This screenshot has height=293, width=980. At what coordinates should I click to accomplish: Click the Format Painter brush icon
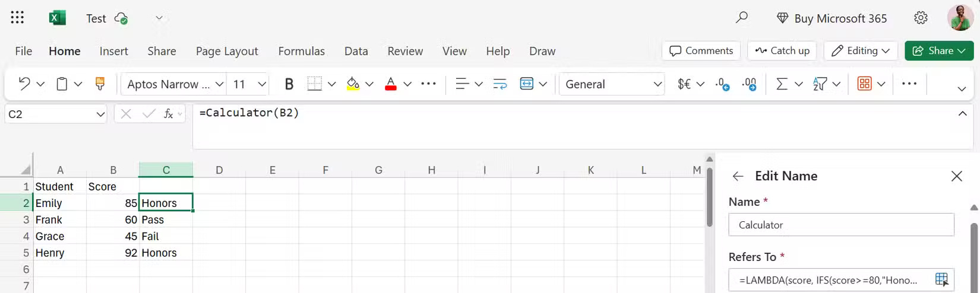coord(100,84)
